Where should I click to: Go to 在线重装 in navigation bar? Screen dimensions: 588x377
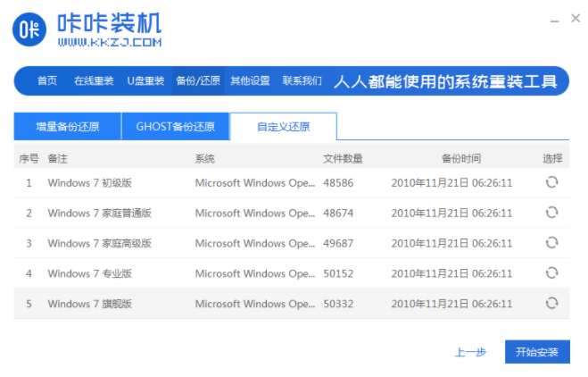click(x=94, y=80)
